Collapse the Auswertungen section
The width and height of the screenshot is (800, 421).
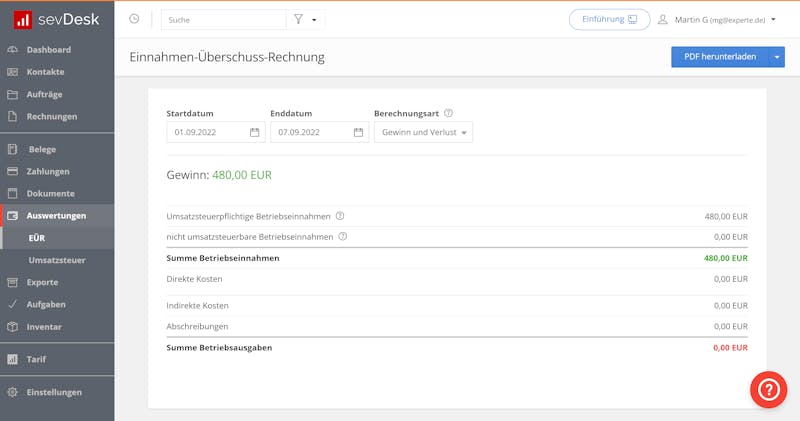[57, 216]
